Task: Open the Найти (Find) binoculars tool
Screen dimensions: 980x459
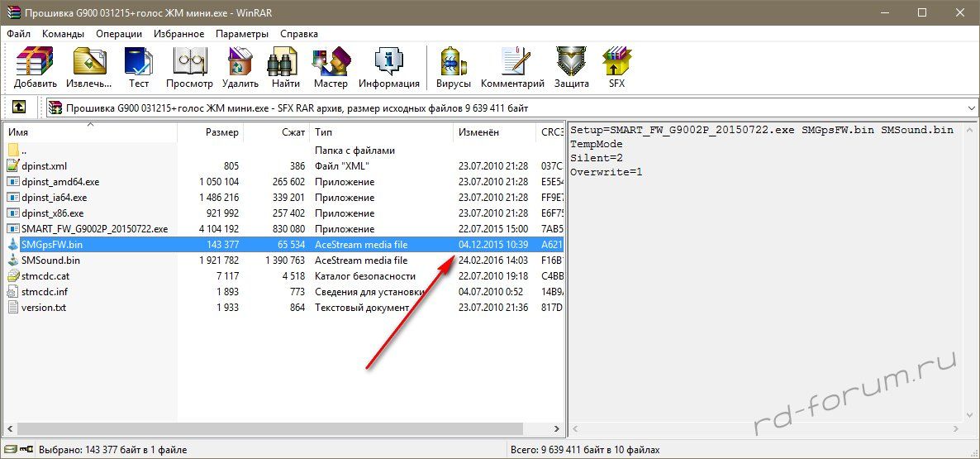Action: [286, 68]
